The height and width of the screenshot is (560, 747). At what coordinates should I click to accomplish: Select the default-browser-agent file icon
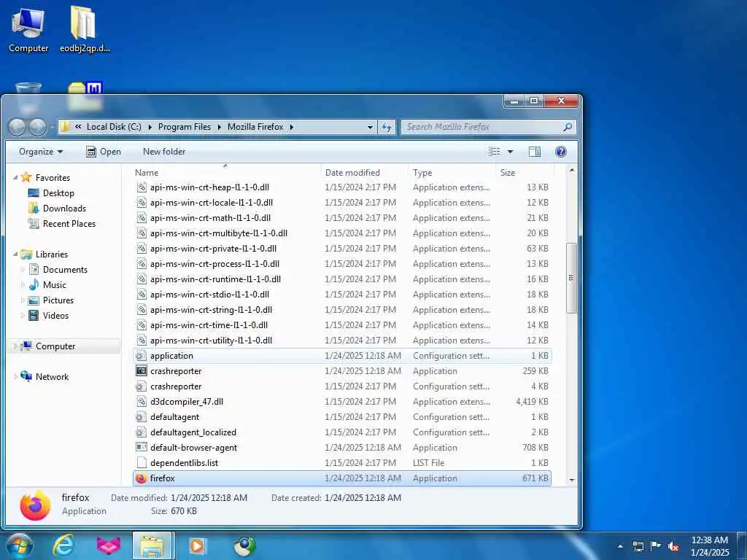click(x=141, y=448)
